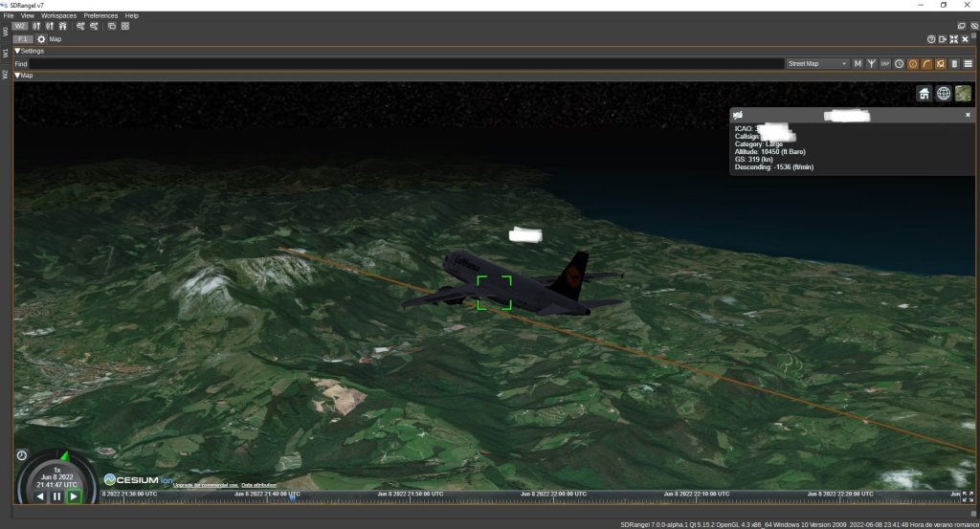Open the map display settings hamburger icon

pyautogui.click(x=968, y=64)
